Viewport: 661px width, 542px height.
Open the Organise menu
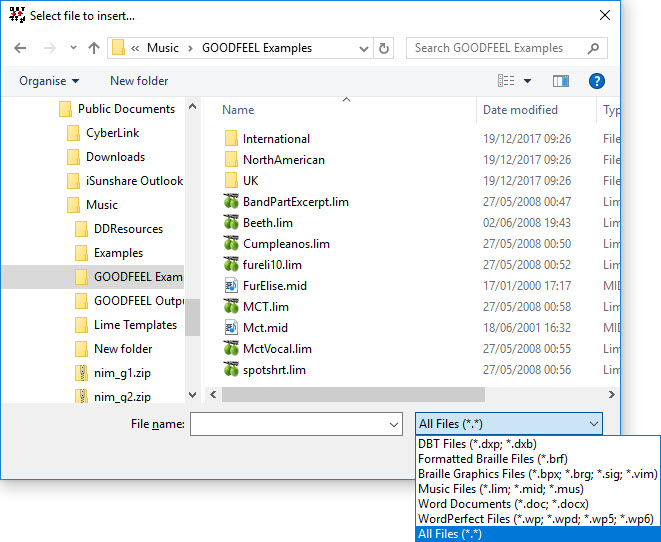pyautogui.click(x=49, y=81)
